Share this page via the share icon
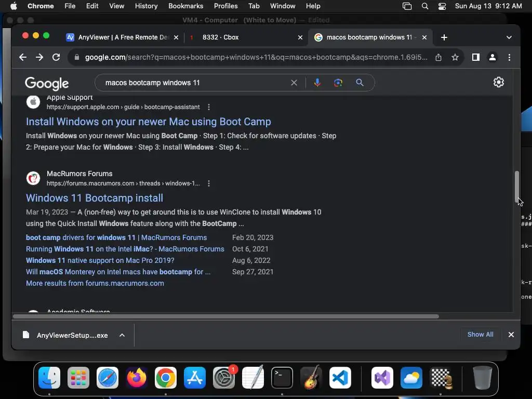The height and width of the screenshot is (399, 532). click(438, 57)
